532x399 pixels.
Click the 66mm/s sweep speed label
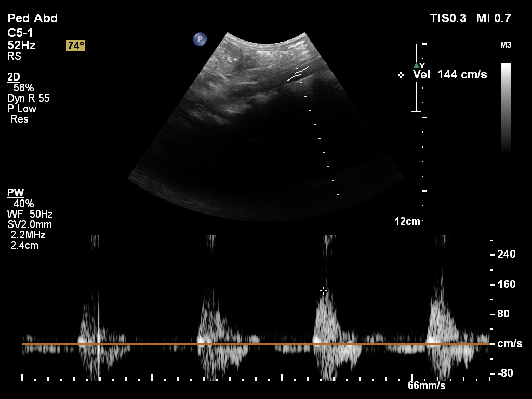click(426, 385)
